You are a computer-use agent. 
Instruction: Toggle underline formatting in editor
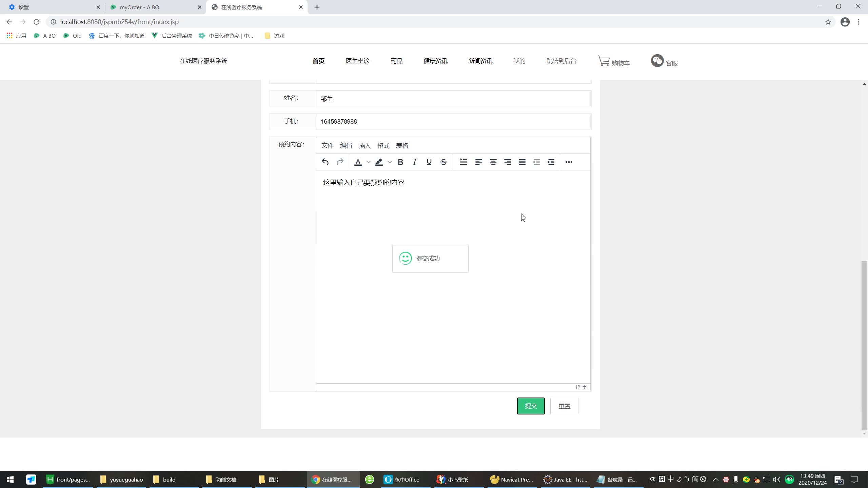click(x=429, y=162)
